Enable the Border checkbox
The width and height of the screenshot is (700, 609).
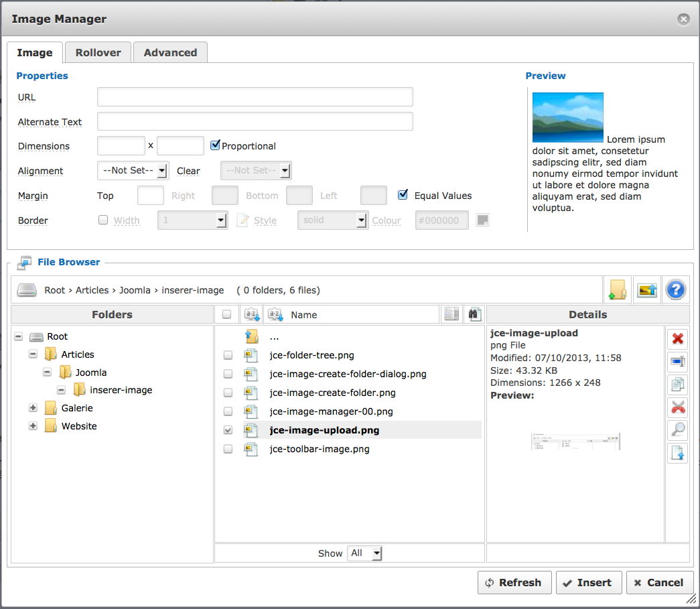coord(103,220)
